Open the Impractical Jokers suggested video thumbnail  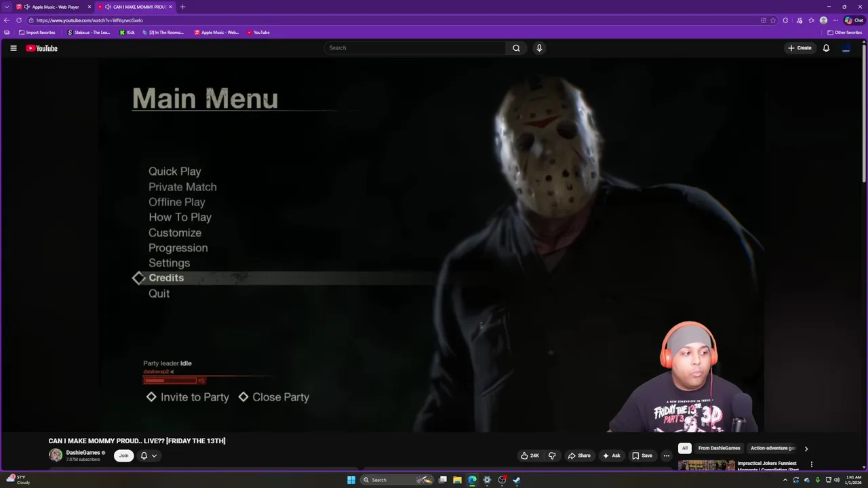[x=706, y=465]
